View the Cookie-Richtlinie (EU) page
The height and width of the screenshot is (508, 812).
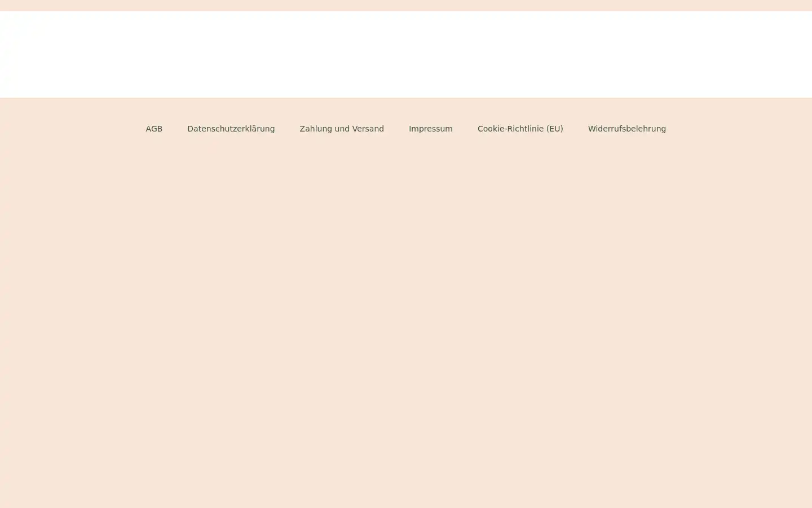[x=520, y=129]
